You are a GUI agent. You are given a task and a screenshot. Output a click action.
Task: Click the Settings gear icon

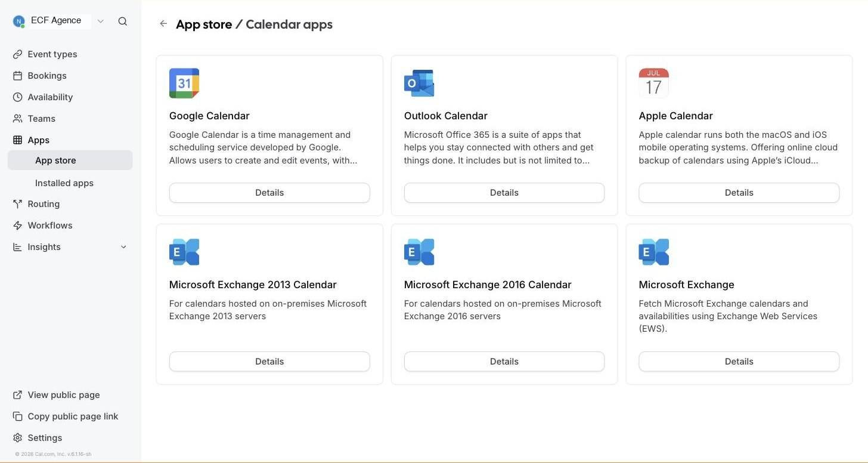(x=18, y=438)
